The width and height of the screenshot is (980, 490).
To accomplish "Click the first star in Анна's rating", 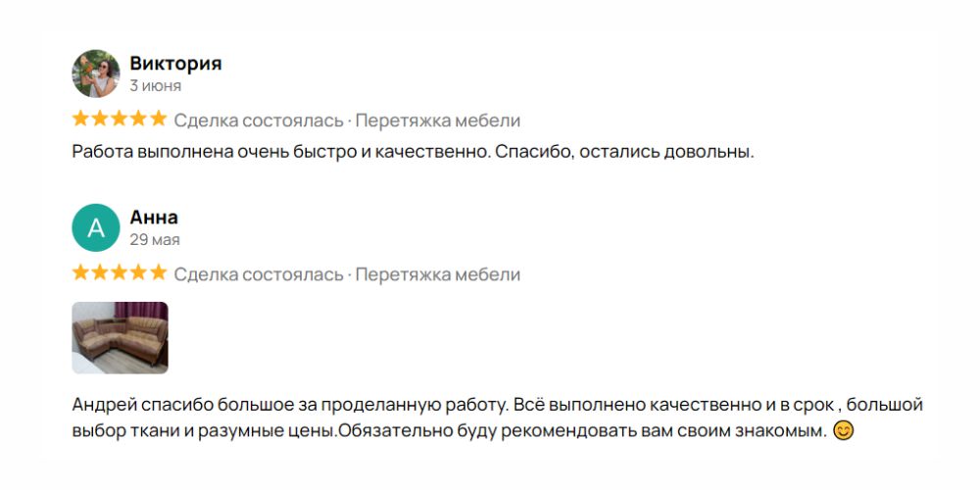I will tap(81, 272).
